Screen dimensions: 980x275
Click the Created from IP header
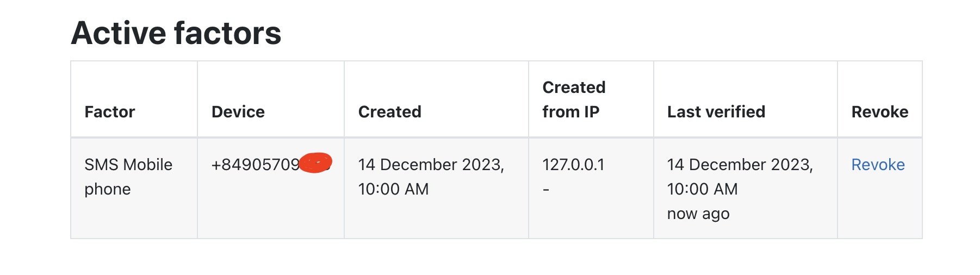[574, 99]
